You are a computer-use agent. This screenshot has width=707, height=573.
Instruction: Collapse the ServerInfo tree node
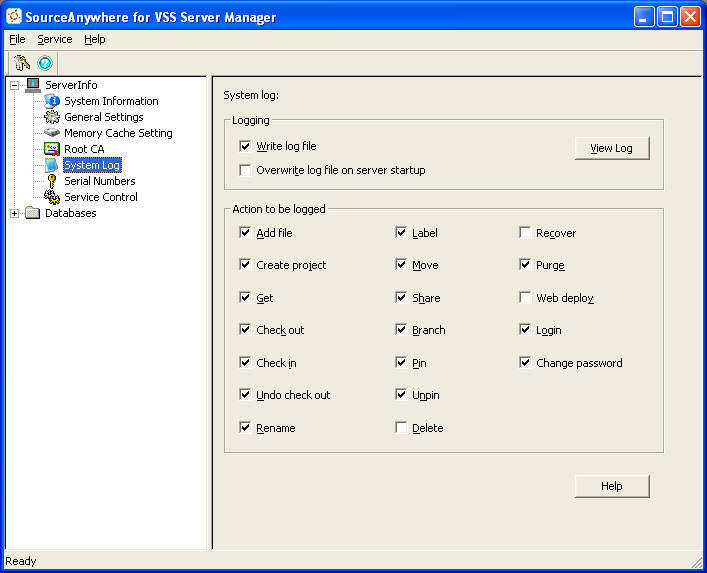pos(15,85)
